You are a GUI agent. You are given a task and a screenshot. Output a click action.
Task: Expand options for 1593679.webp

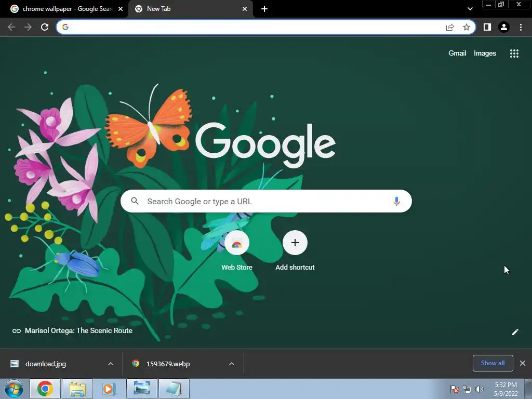point(232,364)
